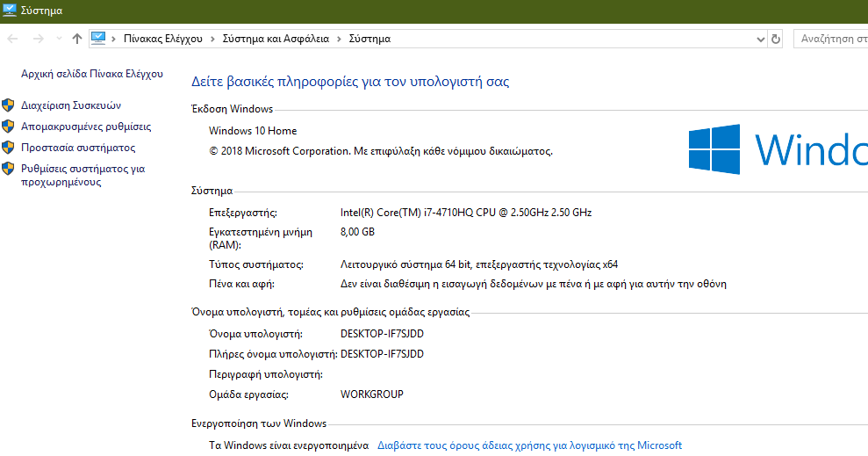Click the Back navigation arrow
868x456 pixels.
tap(12, 39)
